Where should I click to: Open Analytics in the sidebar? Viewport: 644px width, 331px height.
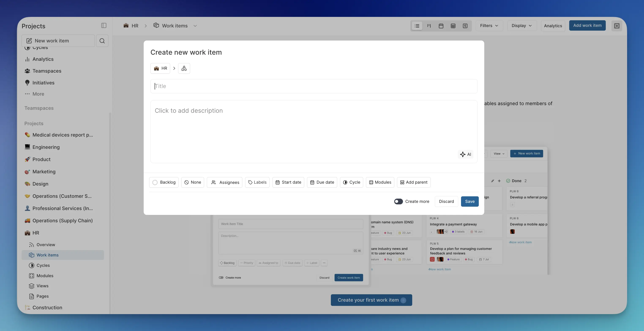click(x=43, y=59)
